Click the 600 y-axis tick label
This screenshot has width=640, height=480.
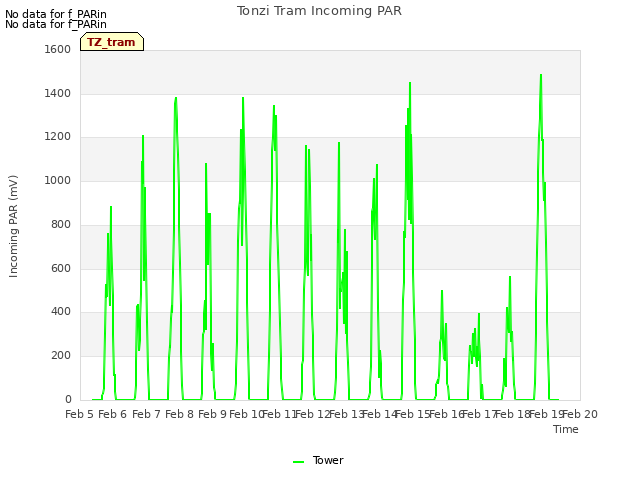click(61, 269)
